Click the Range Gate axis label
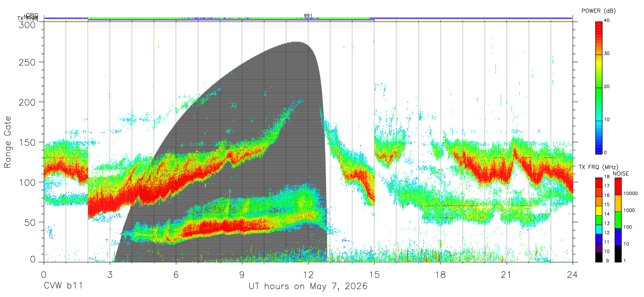The height and width of the screenshot is (297, 644). (x=7, y=142)
